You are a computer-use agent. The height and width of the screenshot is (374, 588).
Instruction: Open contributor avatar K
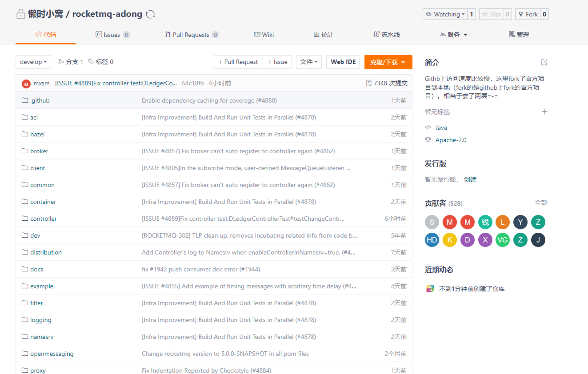point(450,240)
